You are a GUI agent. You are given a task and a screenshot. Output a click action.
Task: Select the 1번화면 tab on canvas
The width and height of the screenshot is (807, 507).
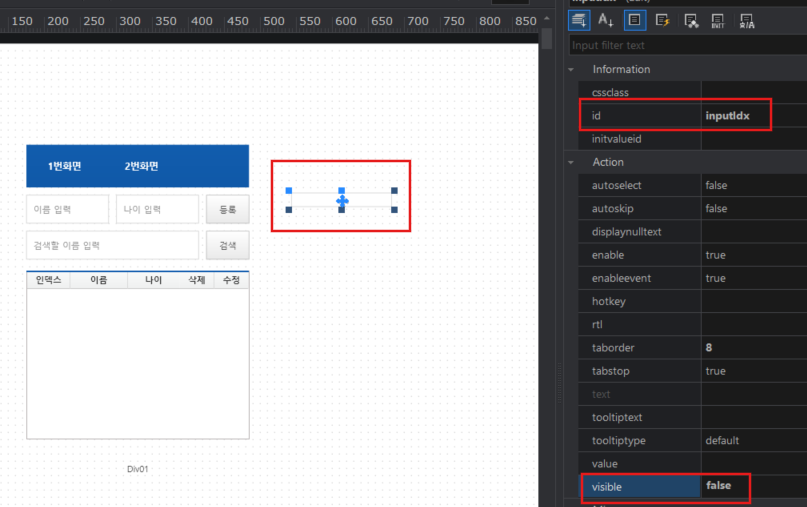pyautogui.click(x=64, y=166)
